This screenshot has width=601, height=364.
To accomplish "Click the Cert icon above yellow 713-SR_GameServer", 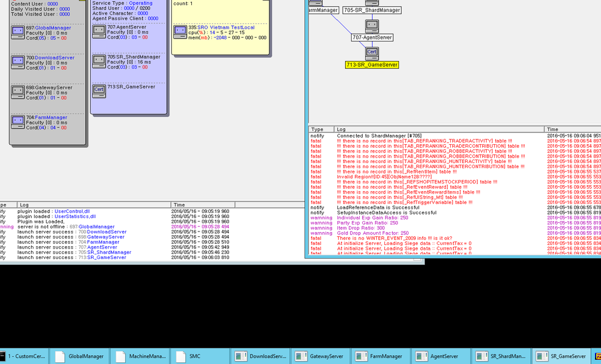I will tap(372, 53).
